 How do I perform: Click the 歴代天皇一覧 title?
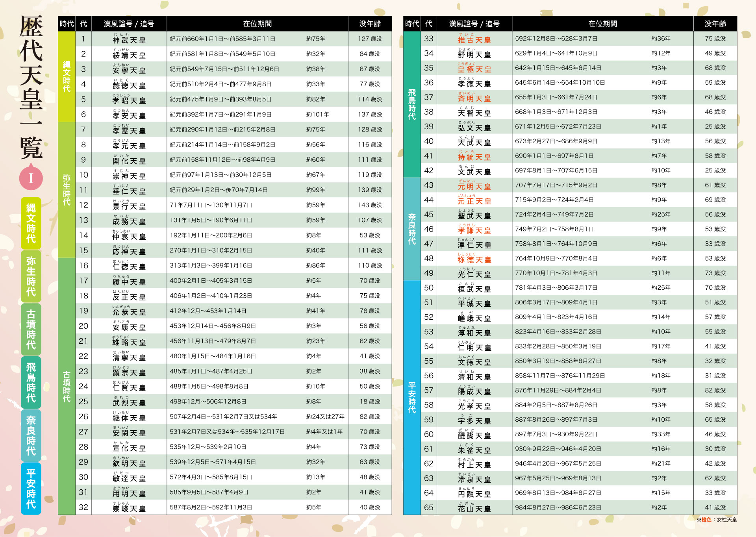click(x=31, y=87)
